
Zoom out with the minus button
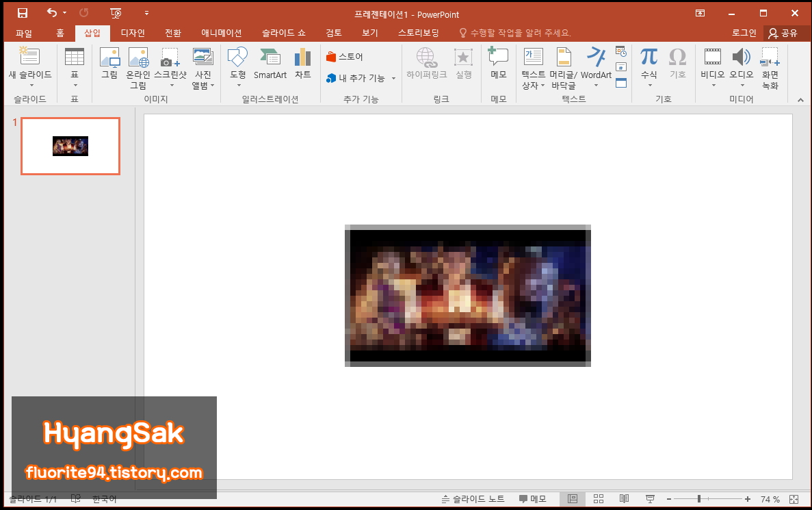(669, 499)
